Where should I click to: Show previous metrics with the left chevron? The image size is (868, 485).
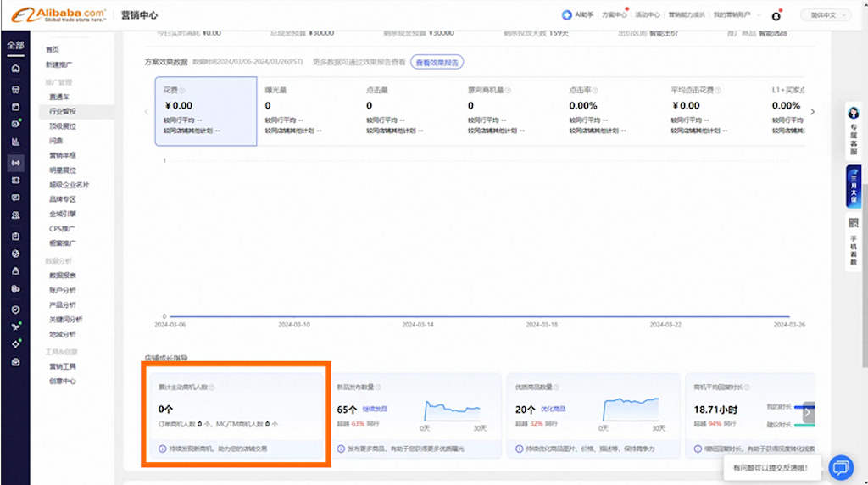(146, 112)
